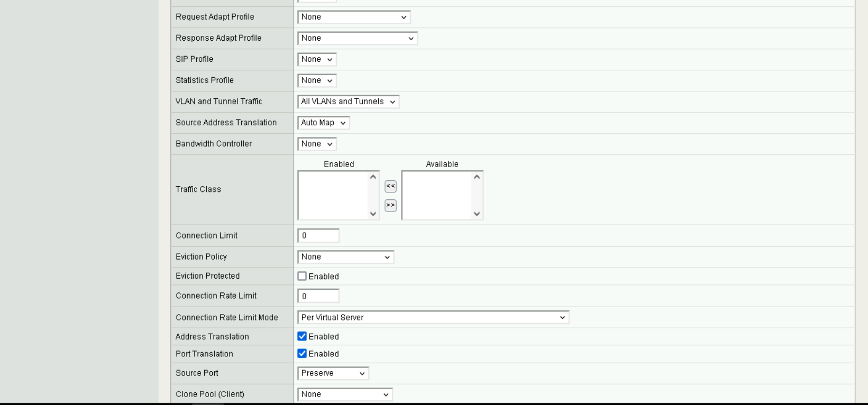Image resolution: width=868 pixels, height=405 pixels.
Task: Open the Statistics Profile dropdown
Action: 317,80
